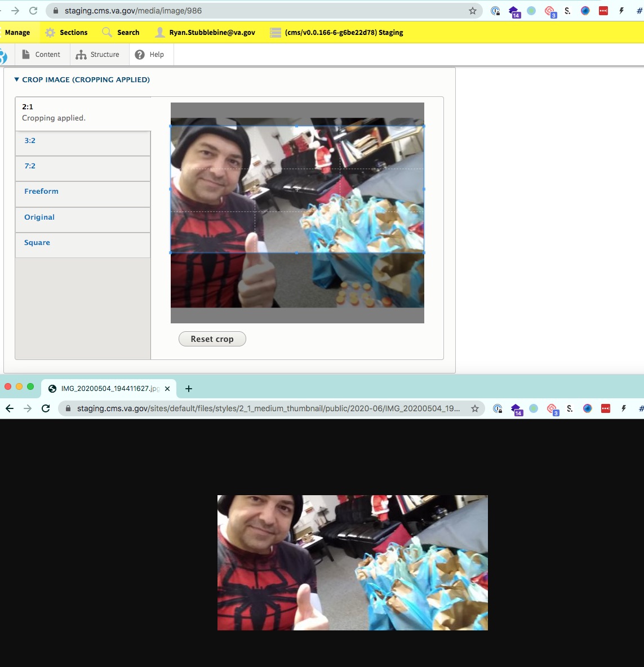Select the Original crop type

pyautogui.click(x=83, y=220)
